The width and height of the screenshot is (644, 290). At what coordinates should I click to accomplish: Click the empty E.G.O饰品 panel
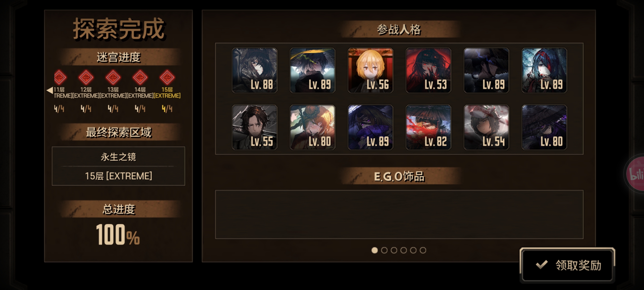(399, 215)
